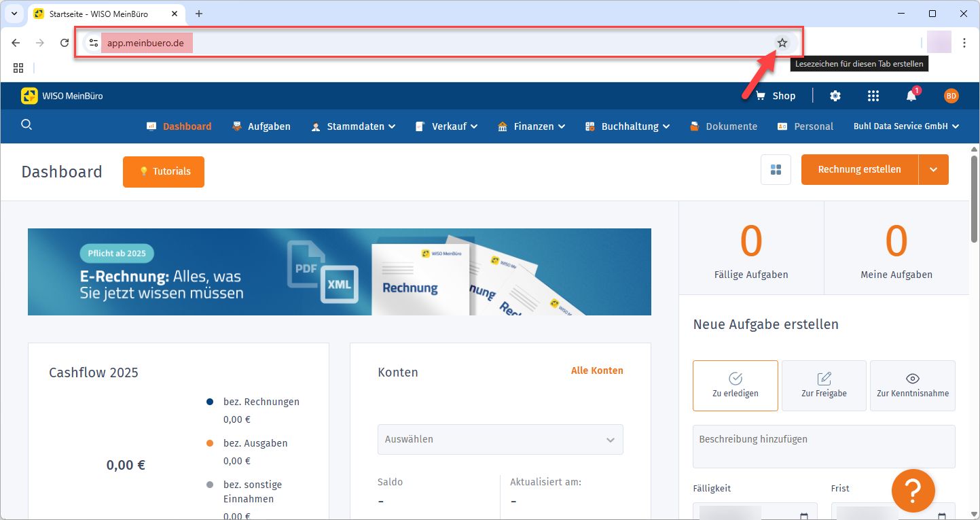Click bez. sonstige Einnahmen legend entry
Screen dimensions: 980x520
point(244,491)
